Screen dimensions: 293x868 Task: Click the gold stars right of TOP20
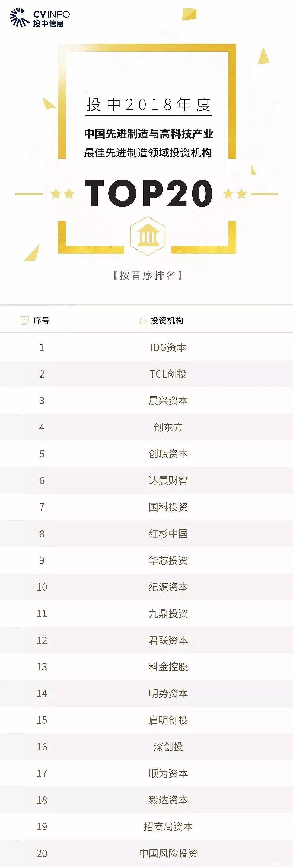tap(235, 194)
